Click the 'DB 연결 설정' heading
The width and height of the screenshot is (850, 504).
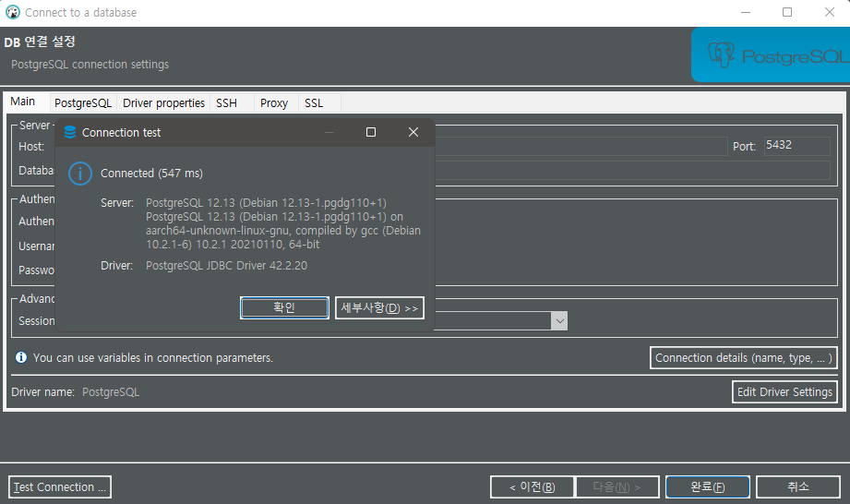pos(40,42)
